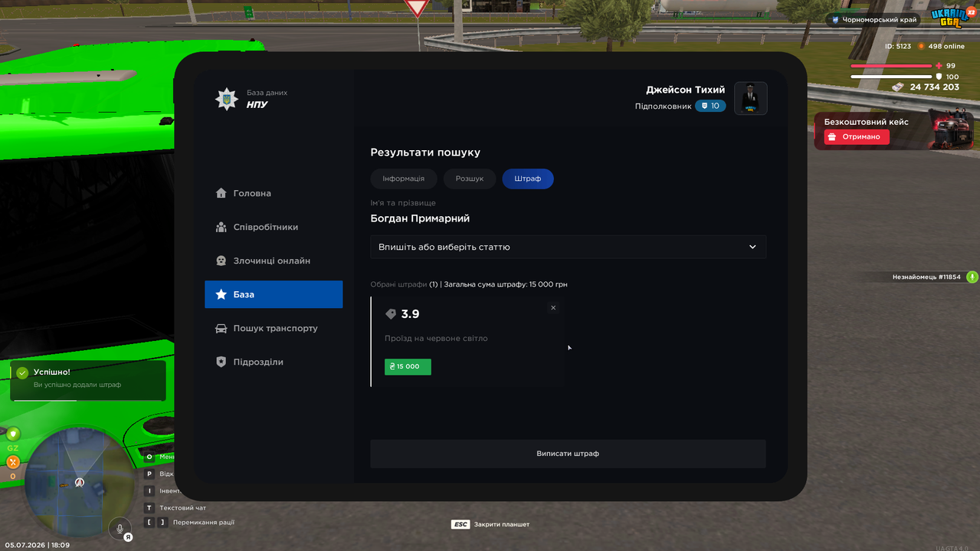Click the ID: 5123 label

point(898,47)
